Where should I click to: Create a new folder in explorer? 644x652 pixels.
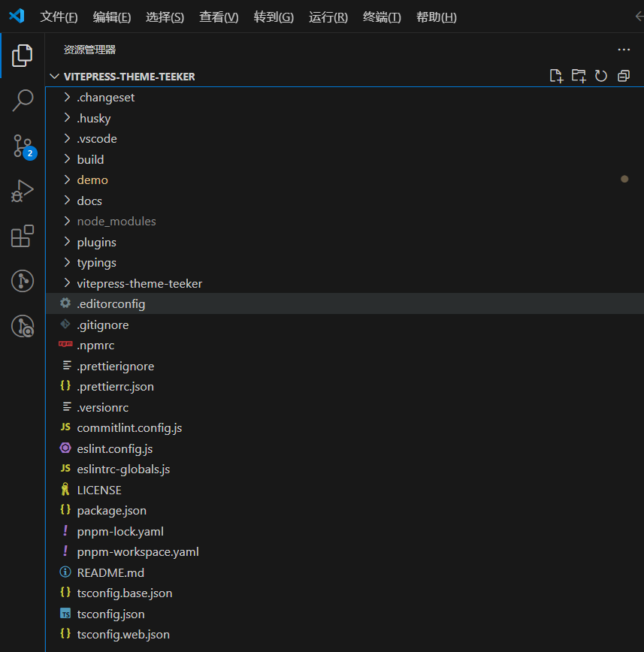tap(579, 76)
